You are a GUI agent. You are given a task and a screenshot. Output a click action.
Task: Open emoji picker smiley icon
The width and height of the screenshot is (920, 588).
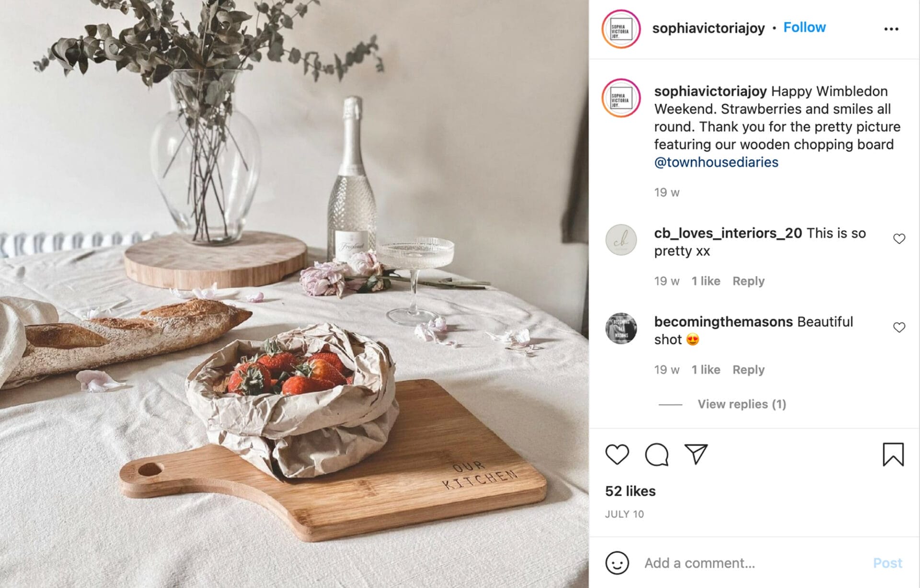[617, 563]
